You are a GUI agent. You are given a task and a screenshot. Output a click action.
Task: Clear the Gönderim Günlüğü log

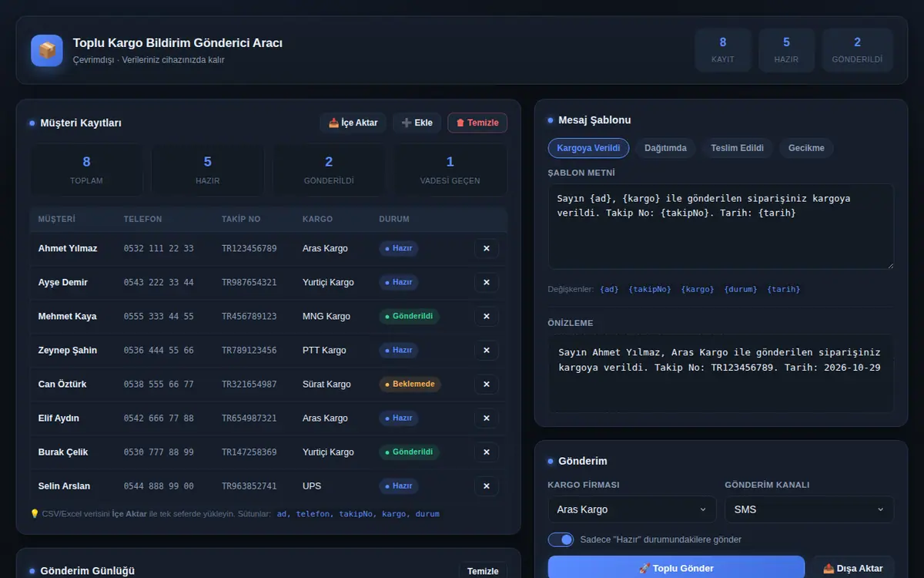pos(483,571)
